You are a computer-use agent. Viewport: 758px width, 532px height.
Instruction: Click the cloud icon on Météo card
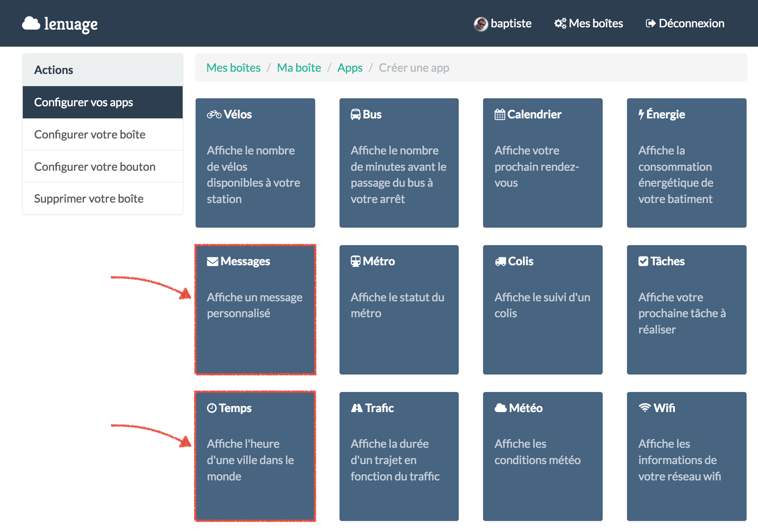pyautogui.click(x=501, y=408)
